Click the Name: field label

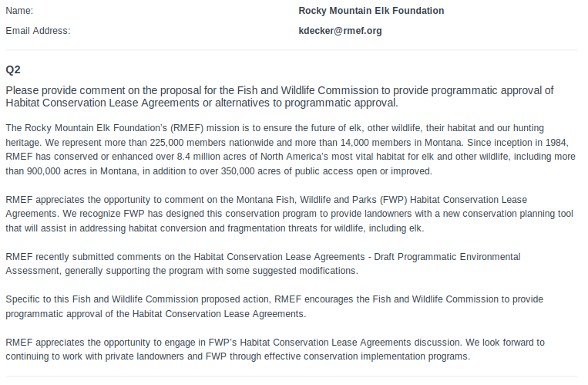point(19,11)
